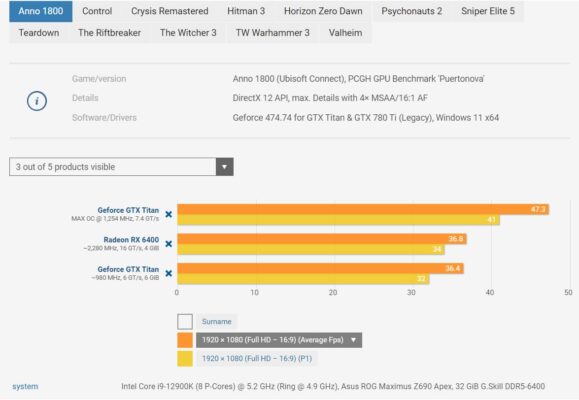Select the Psychonauts 2 tab

click(x=412, y=11)
